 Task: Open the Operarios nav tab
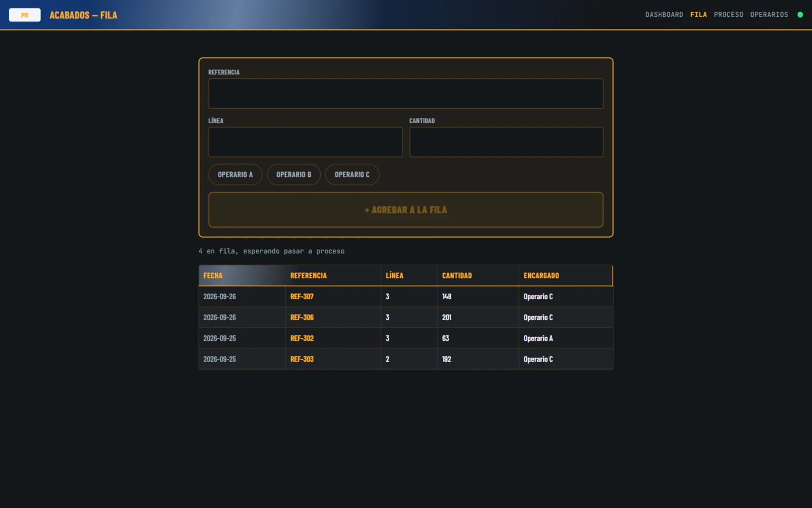click(769, 15)
